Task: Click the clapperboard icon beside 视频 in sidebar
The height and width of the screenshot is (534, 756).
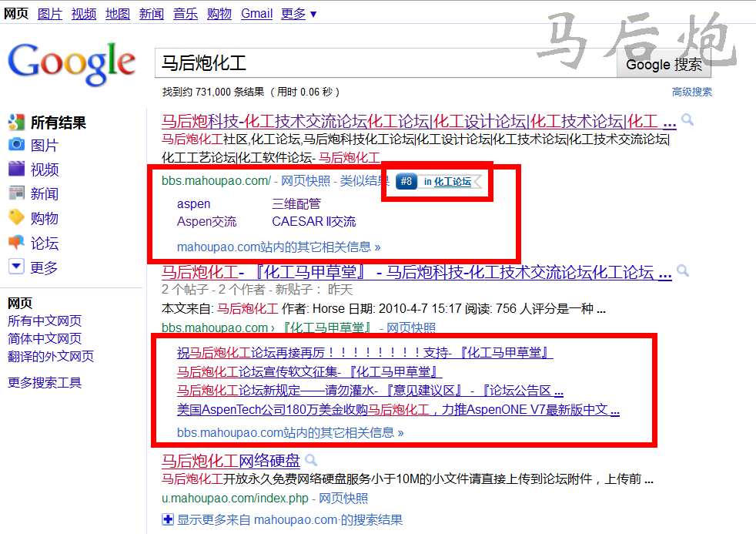Action: click(x=16, y=168)
